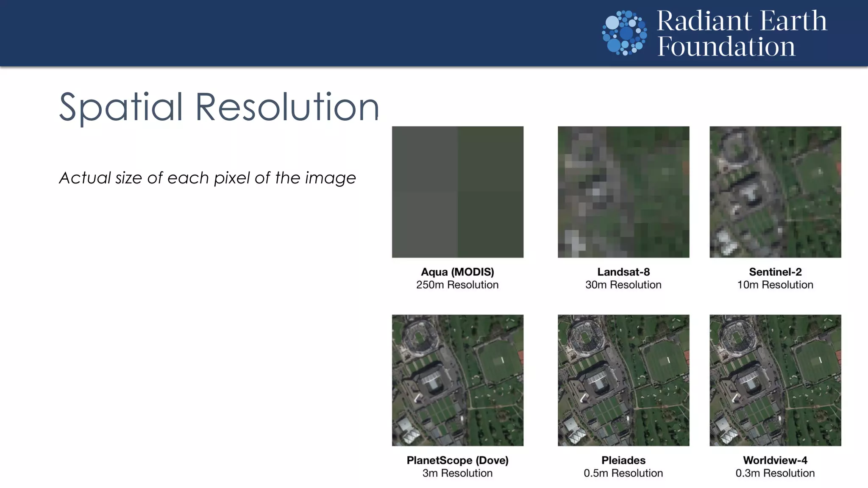This screenshot has height=488, width=868.
Task: Open the Pleiades satellite image
Action: [x=623, y=380]
